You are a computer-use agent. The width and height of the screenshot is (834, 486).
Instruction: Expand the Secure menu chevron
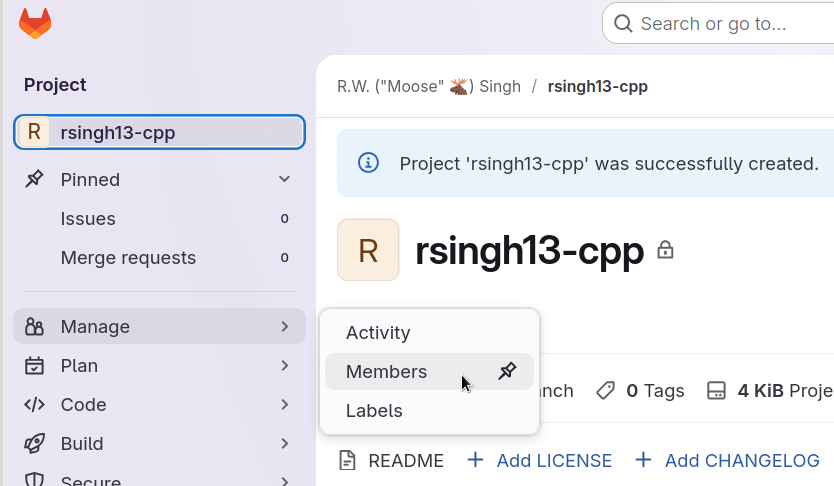pyautogui.click(x=285, y=481)
